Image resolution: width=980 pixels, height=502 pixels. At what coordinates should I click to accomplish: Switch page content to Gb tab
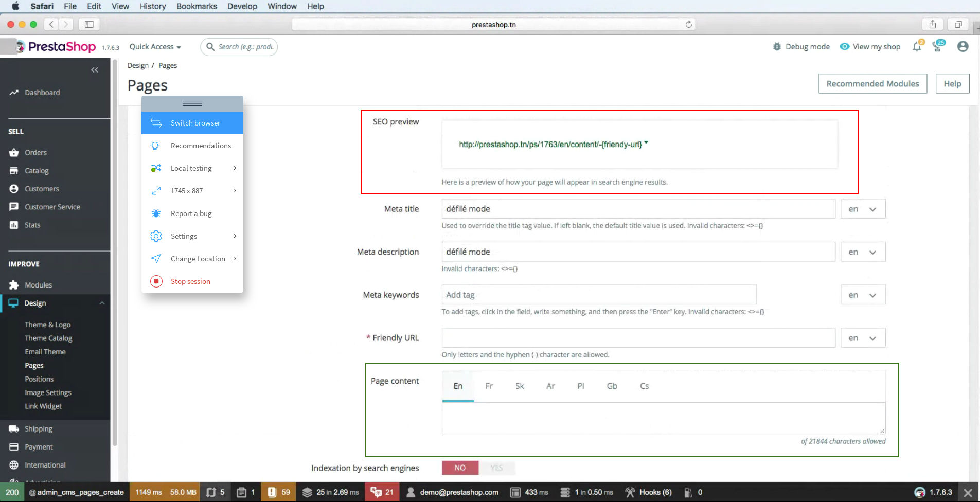612,386
